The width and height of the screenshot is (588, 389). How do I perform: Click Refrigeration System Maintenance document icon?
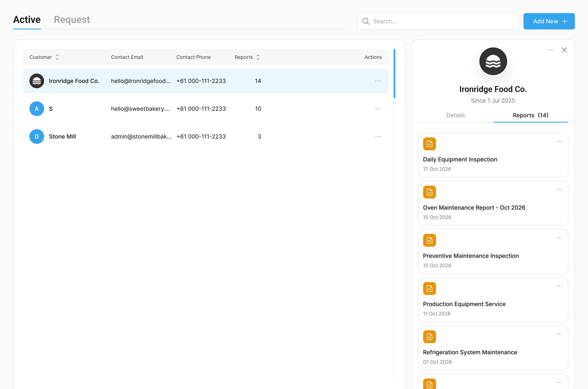[x=429, y=337]
